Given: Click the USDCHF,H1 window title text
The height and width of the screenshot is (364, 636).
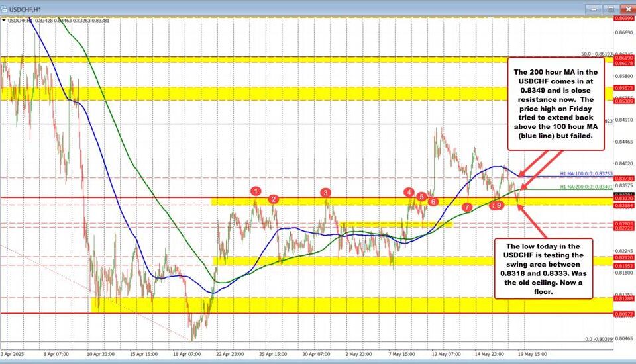Looking at the screenshot, I should pyautogui.click(x=25, y=9).
